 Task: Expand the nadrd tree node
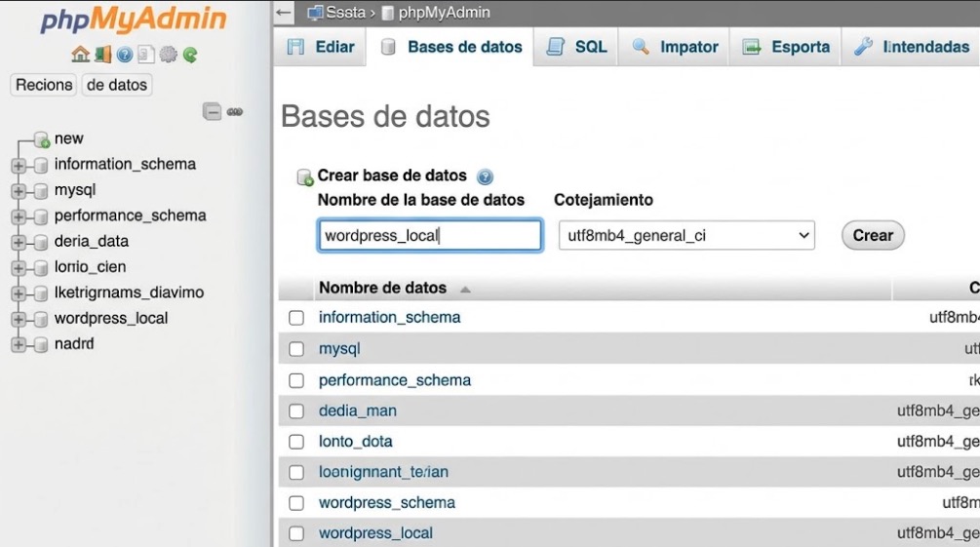pos(19,345)
